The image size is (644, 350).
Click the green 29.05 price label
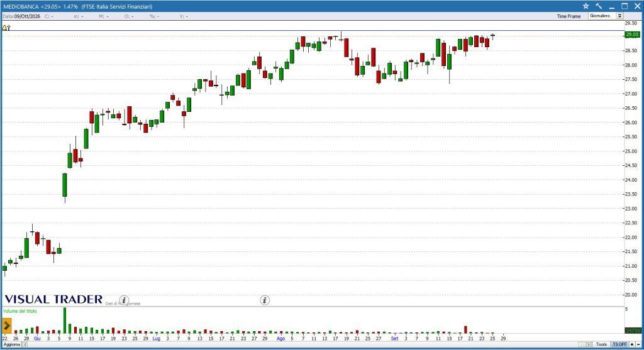click(631, 35)
